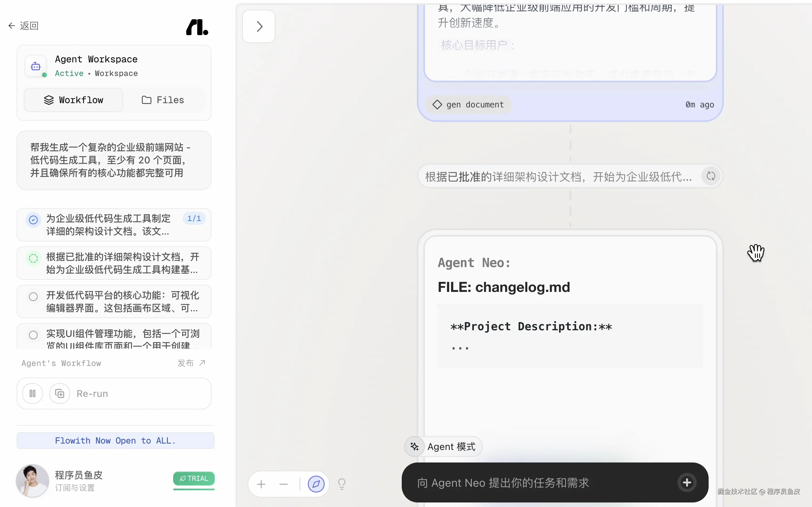Select the unchecked 实现UI组件管理功能 task circle
Image resolution: width=812 pixels, height=507 pixels.
pyautogui.click(x=33, y=335)
